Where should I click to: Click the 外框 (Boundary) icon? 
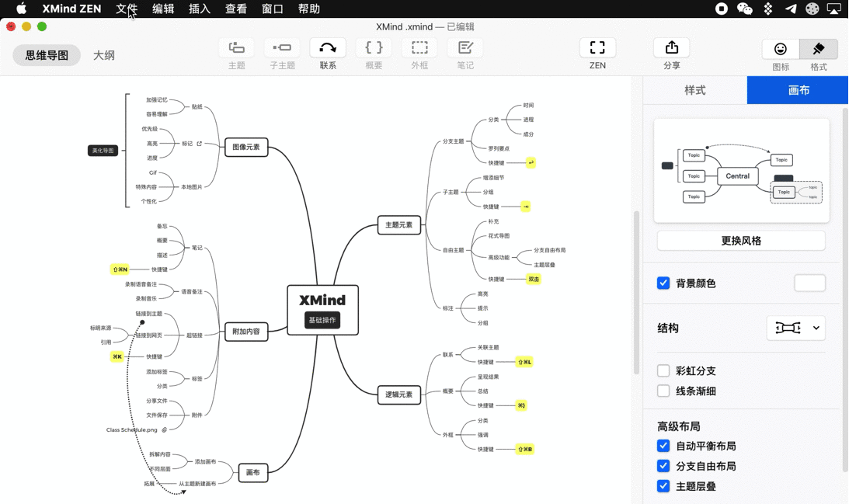419,47
